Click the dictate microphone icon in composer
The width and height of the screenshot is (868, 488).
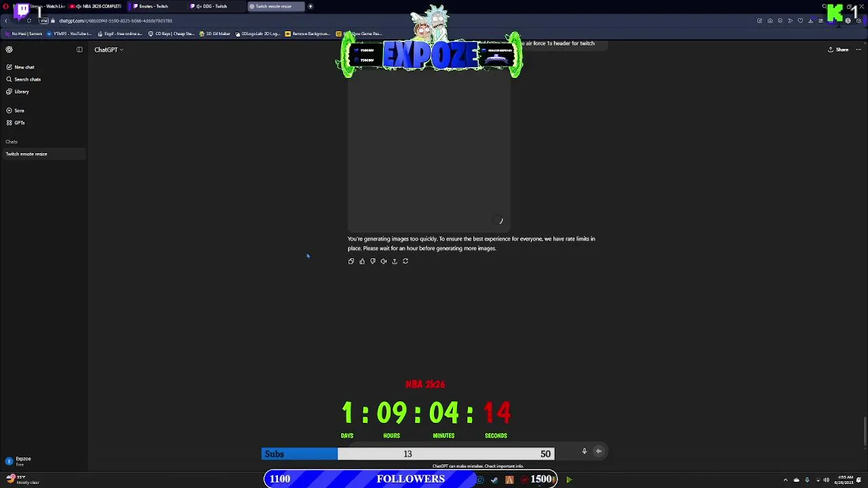point(584,451)
